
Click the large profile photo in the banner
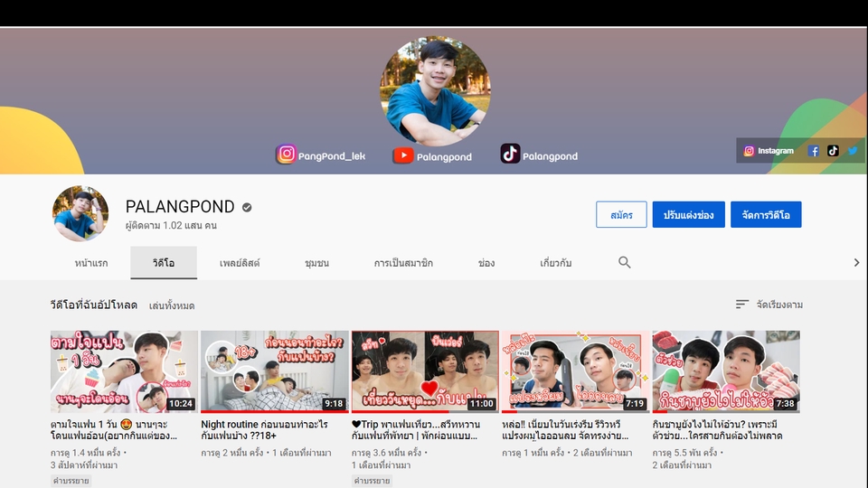tap(435, 91)
